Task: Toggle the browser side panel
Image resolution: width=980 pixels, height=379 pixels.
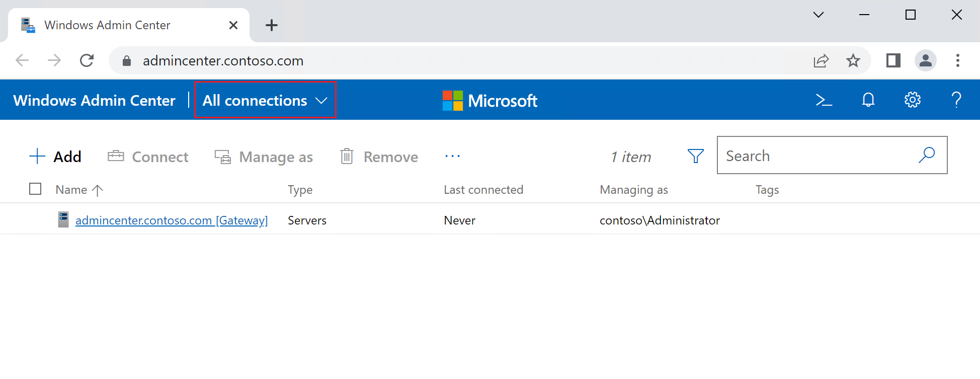Action: [893, 60]
